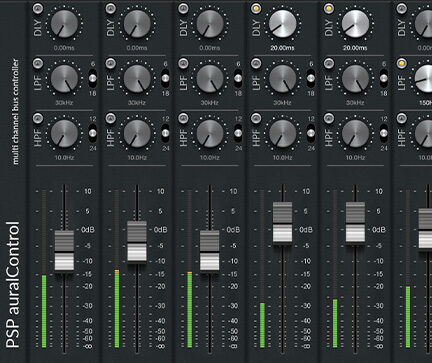
Task: Flip the HPF 12/24 slope switch on channel one
Action: (92, 133)
